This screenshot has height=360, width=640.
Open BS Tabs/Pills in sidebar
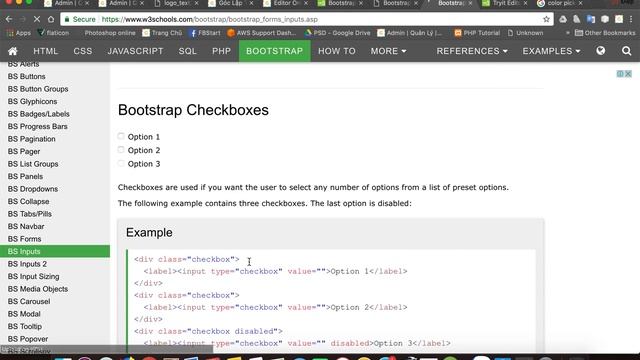tap(29, 214)
